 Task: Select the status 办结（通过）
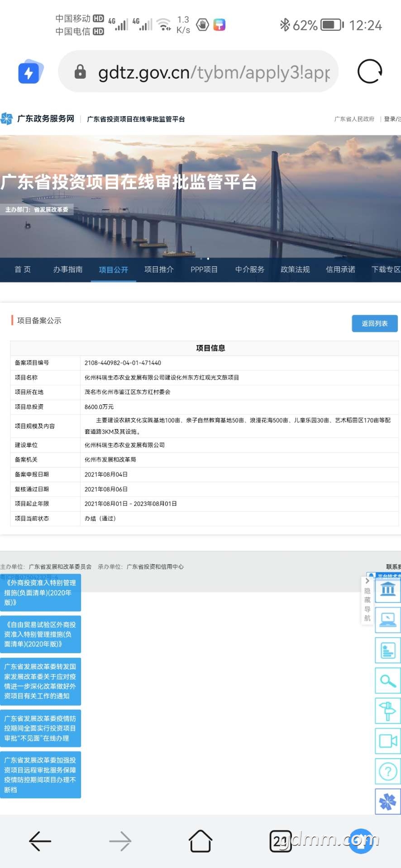click(x=100, y=519)
